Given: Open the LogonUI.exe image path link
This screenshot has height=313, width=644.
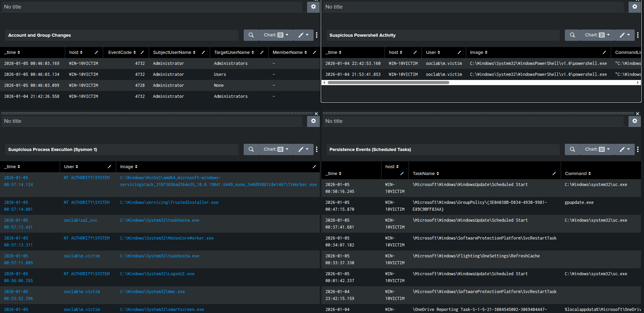Looking at the screenshot, I should 157,274.
